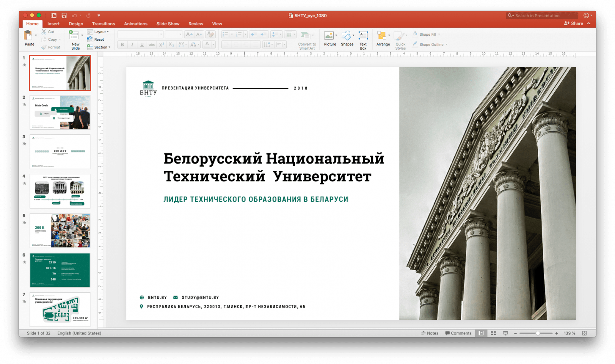
Task: Toggle bold formatting
Action: pos(122,45)
